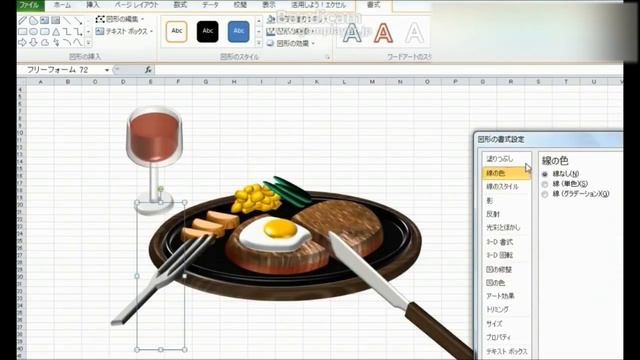Select 線 (グラデーション) radio button
The image size is (640, 360).
[545, 195]
